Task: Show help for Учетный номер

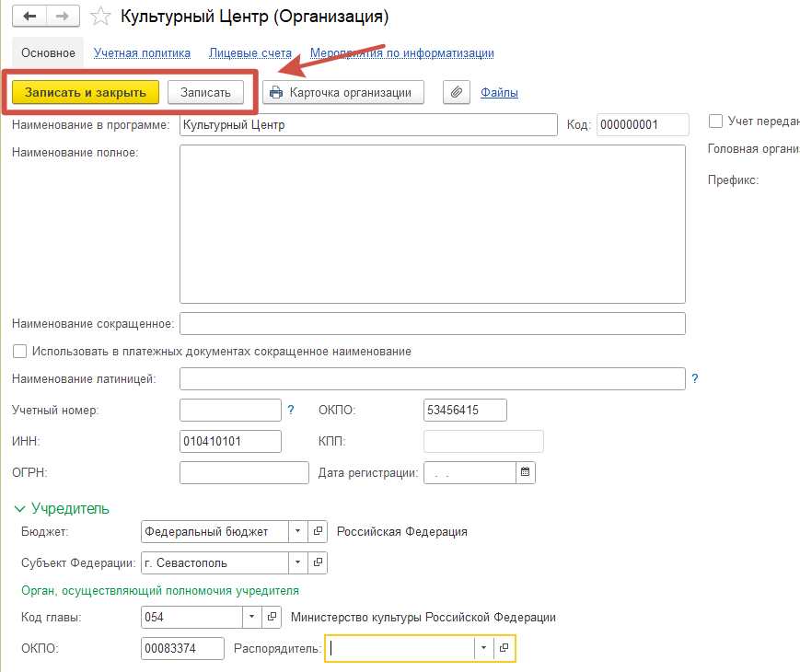Action: tap(291, 410)
